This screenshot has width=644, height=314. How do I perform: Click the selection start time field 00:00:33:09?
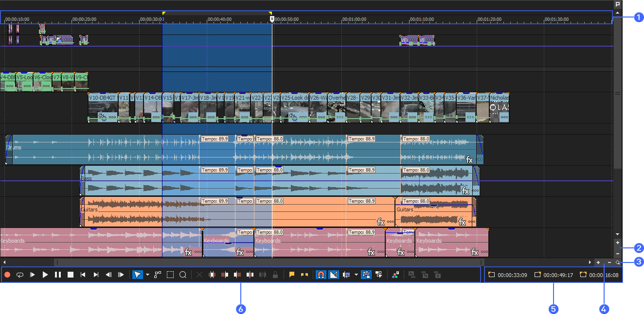point(512,275)
